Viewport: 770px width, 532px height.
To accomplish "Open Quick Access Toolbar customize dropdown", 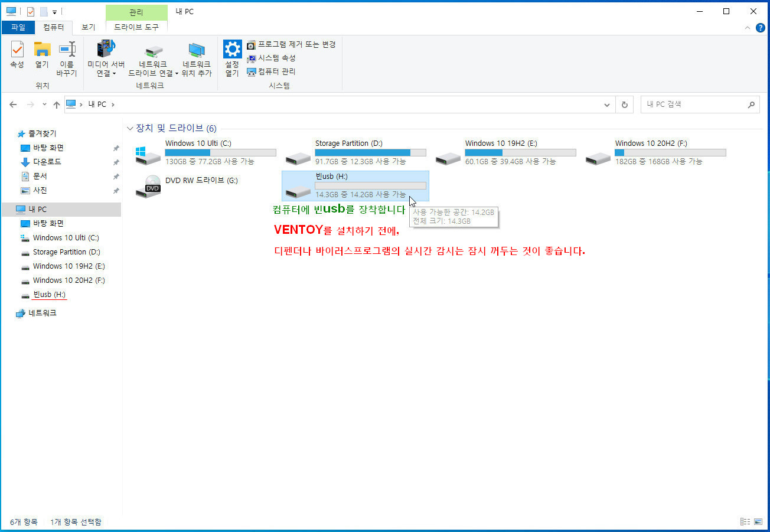I will coord(54,12).
